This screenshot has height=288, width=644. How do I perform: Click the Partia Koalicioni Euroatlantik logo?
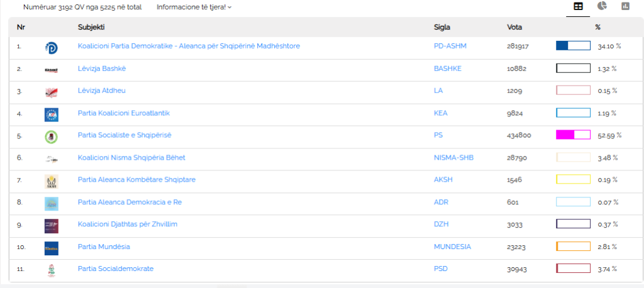52,114
